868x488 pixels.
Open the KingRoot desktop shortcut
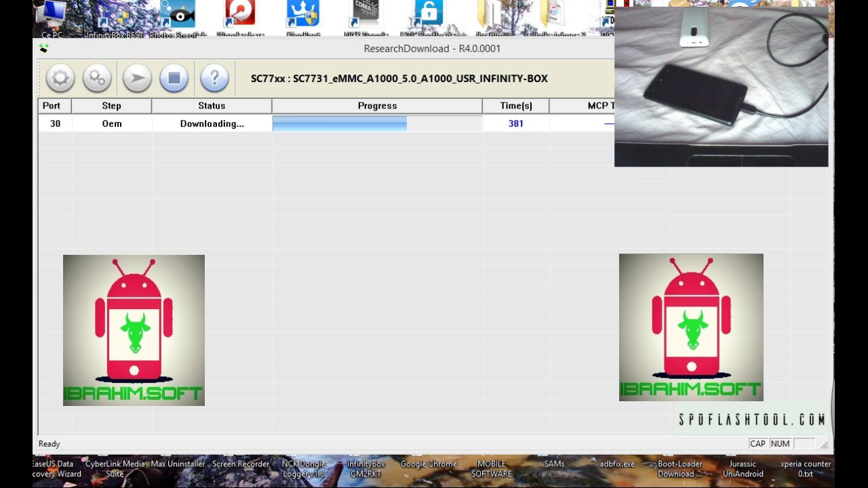[303, 18]
